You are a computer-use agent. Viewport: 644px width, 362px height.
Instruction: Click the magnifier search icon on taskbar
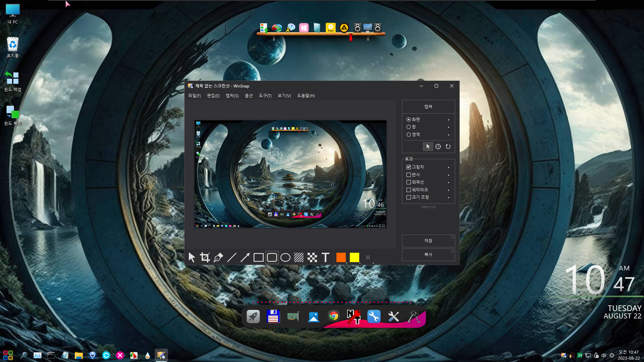coord(24,355)
